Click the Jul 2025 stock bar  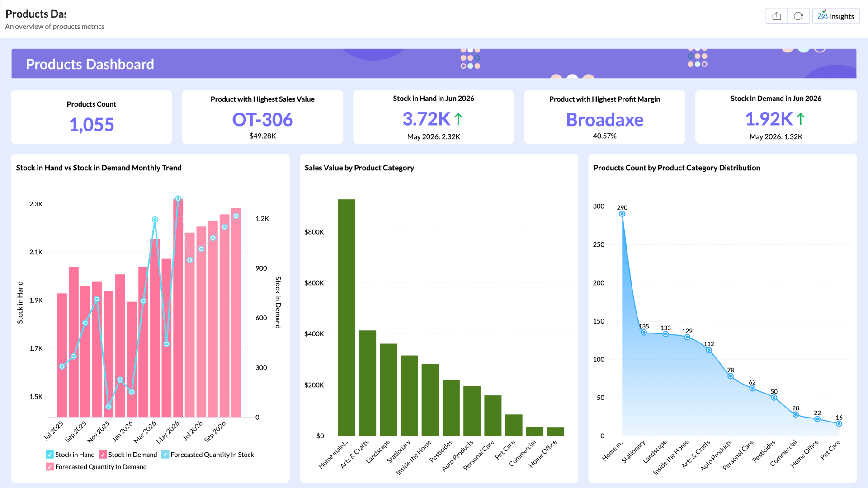[62, 355]
